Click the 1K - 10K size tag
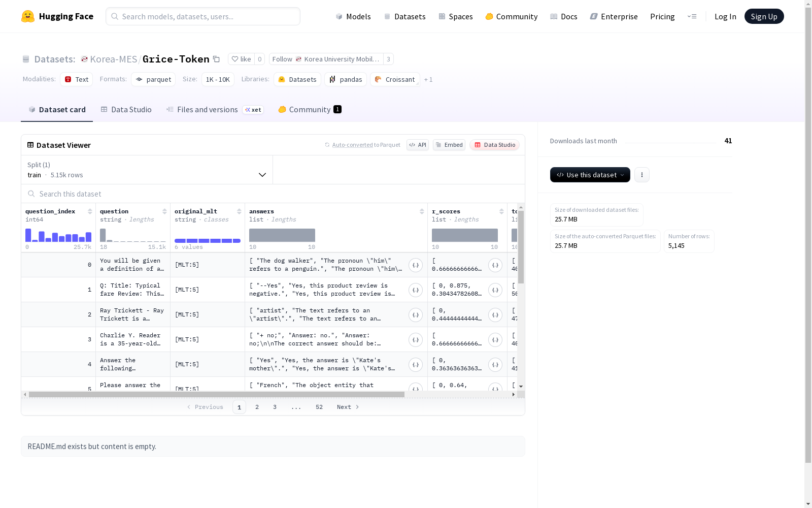The width and height of the screenshot is (812, 508). [x=218, y=79]
